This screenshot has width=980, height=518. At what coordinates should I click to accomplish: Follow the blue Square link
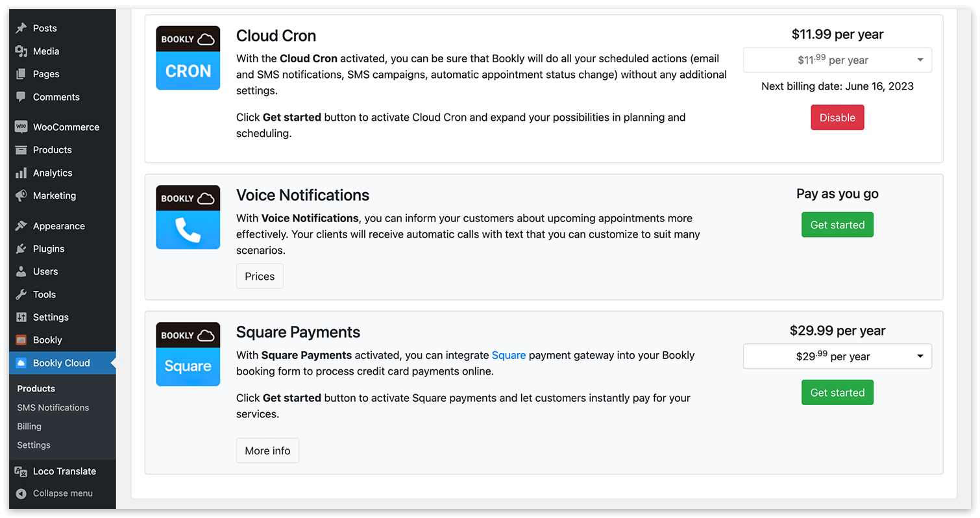509,355
